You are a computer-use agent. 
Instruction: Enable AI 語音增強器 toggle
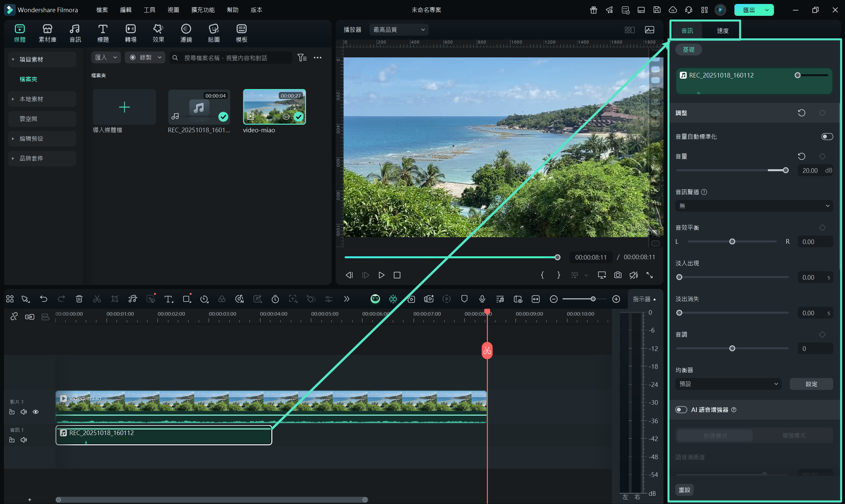[x=681, y=410]
